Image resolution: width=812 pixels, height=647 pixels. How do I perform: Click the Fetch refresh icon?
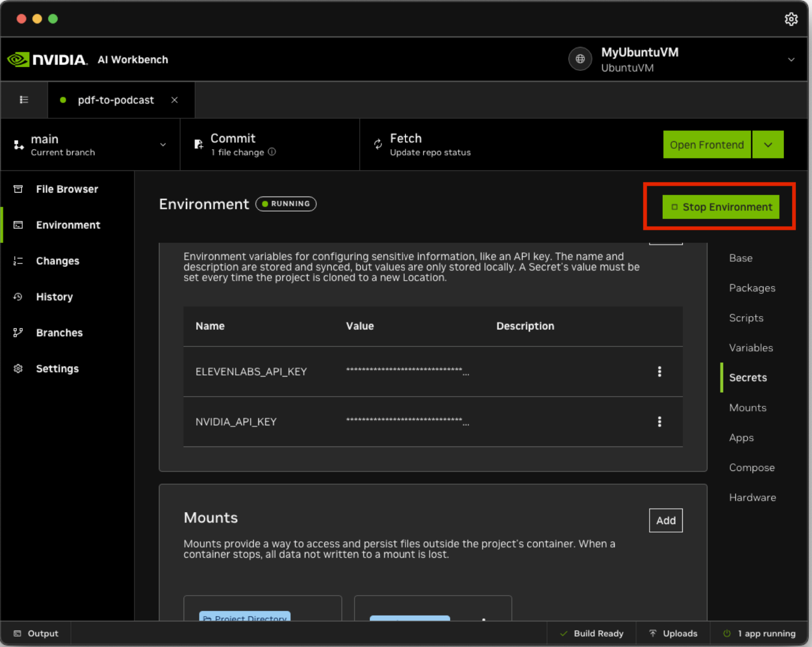coord(378,145)
